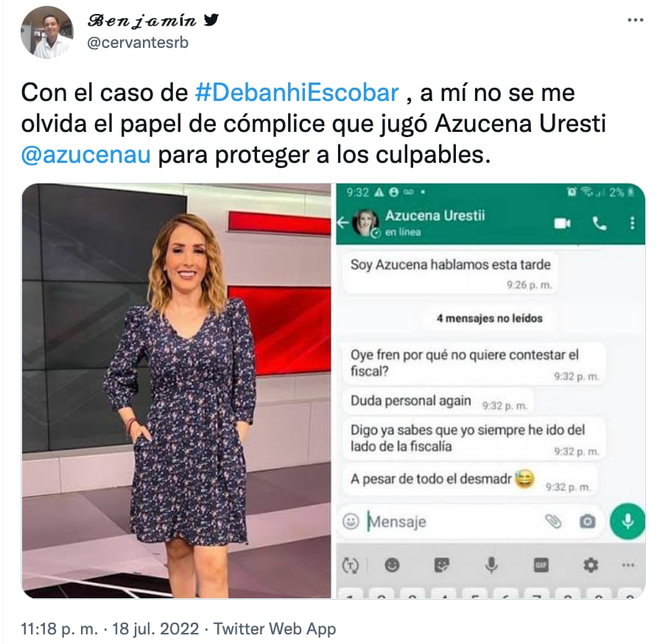Image resolution: width=657 pixels, height=644 pixels.
Task: Tap the camera icon in message bar
Action: click(588, 521)
